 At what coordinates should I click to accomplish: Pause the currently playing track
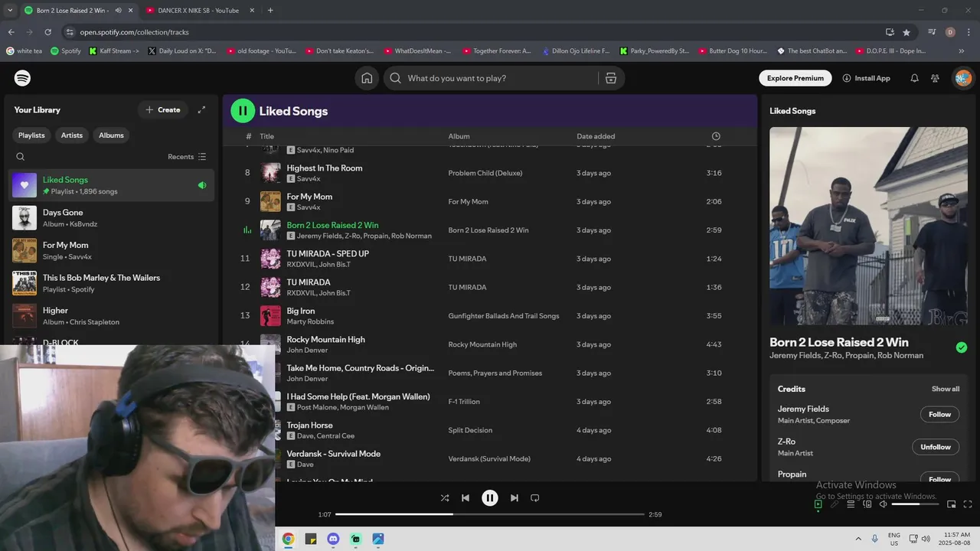(x=490, y=497)
